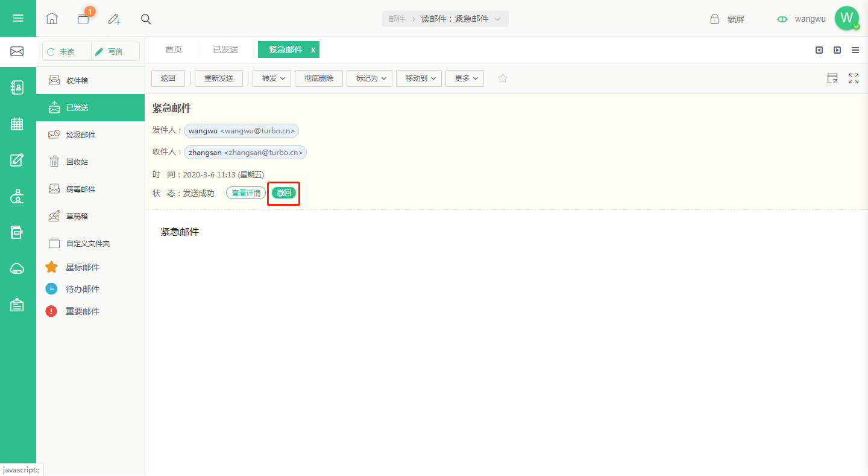Click the 锁屏 lock screen option
Viewport: 868px width, 476px height.
point(728,19)
